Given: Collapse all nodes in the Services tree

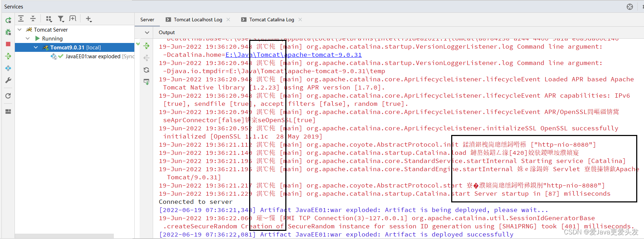Looking at the screenshot, I should [33, 19].
